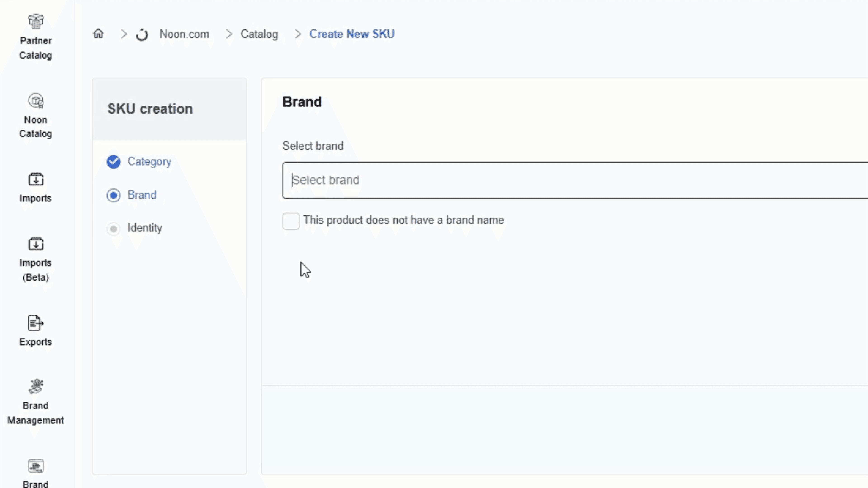Open the Imports (Beta) sidebar icon
868x488 pixels.
(36, 244)
